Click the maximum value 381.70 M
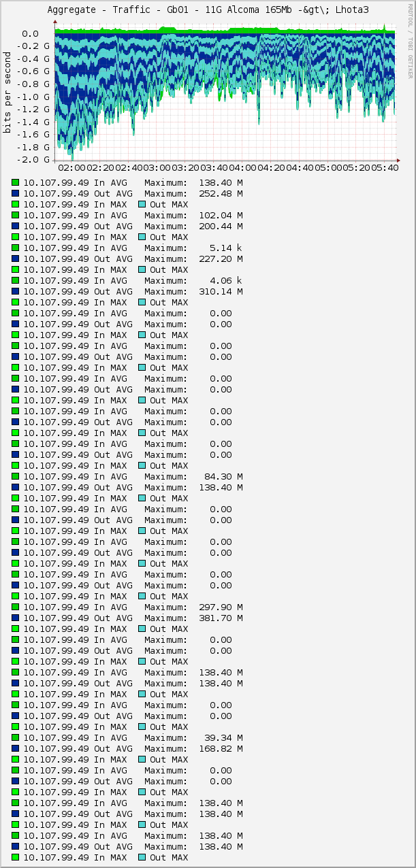The width and height of the screenshot is (416, 868). [x=221, y=618]
